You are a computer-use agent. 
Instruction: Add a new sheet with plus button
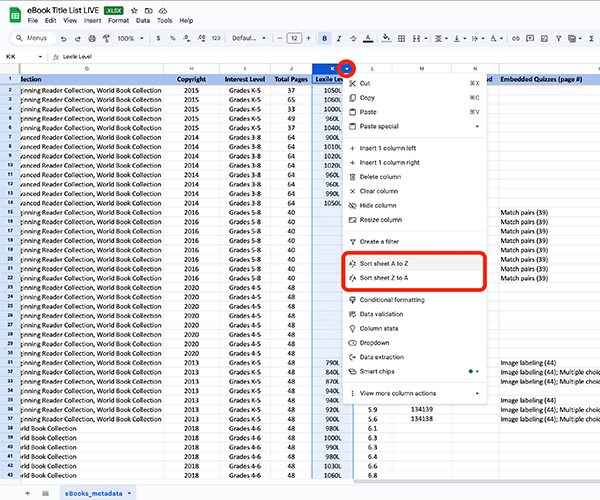click(27, 493)
